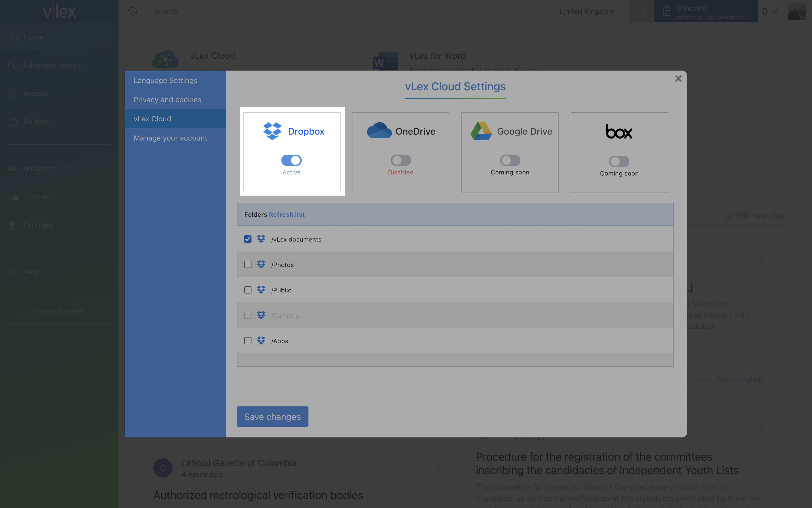Click the Refresh list link

(286, 214)
